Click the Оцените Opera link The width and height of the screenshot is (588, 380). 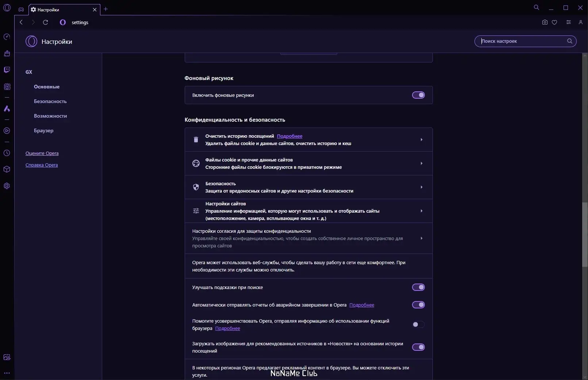(x=42, y=153)
